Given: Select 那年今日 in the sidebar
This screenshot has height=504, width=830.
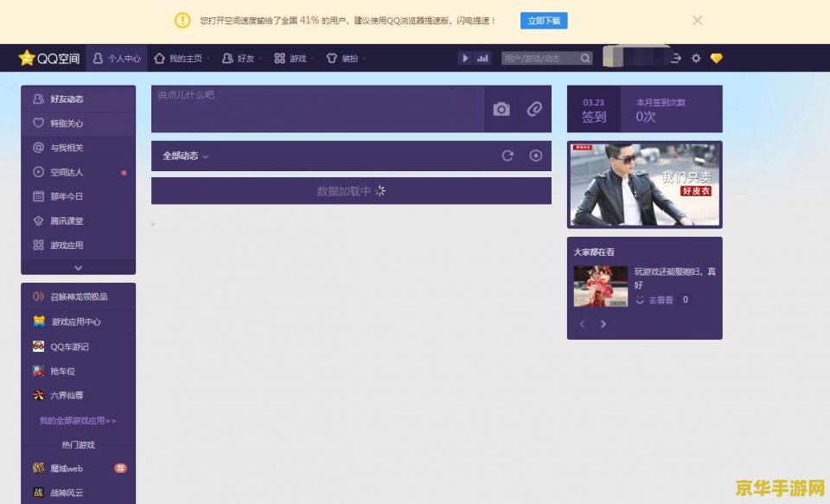Looking at the screenshot, I should click(x=79, y=196).
